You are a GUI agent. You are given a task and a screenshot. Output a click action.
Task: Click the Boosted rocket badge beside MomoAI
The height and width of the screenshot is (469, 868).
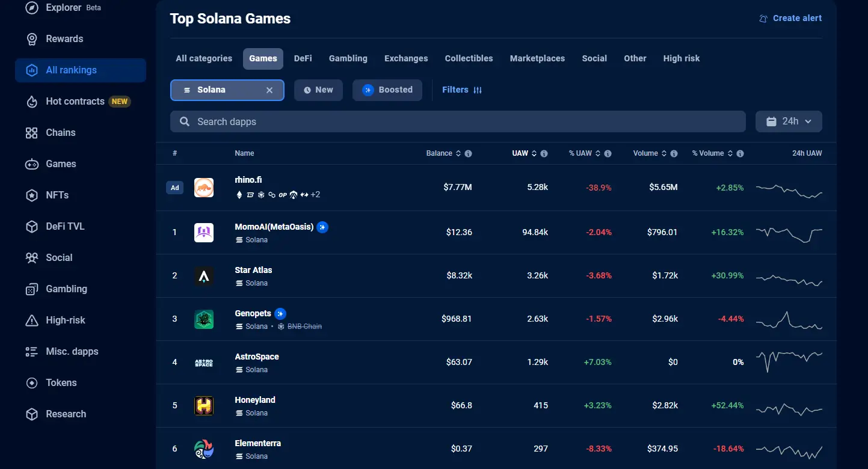(x=322, y=227)
